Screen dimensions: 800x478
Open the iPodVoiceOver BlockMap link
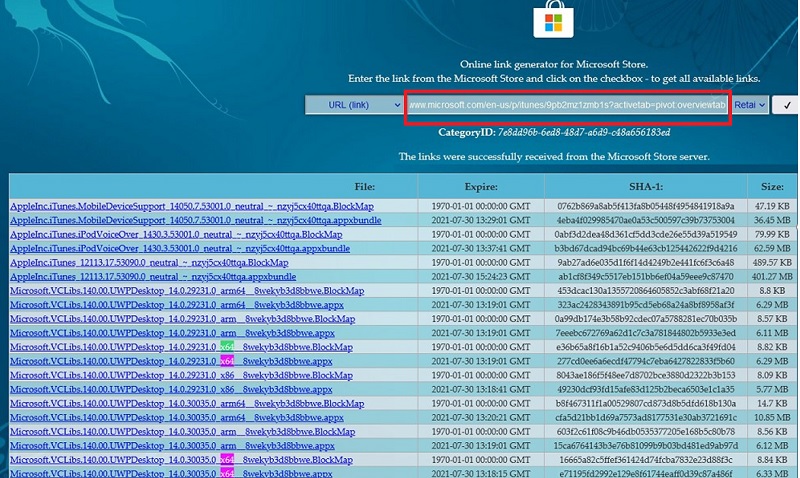click(177, 234)
